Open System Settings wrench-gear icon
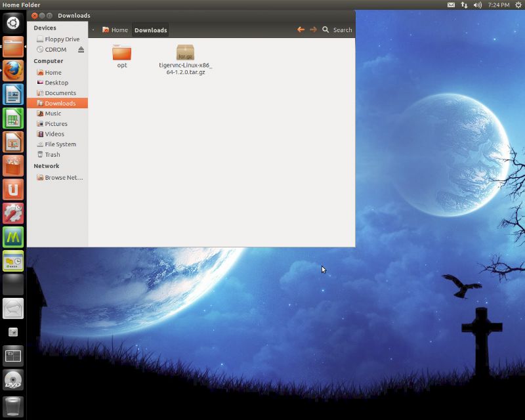This screenshot has height=420, width=525. coord(13,213)
